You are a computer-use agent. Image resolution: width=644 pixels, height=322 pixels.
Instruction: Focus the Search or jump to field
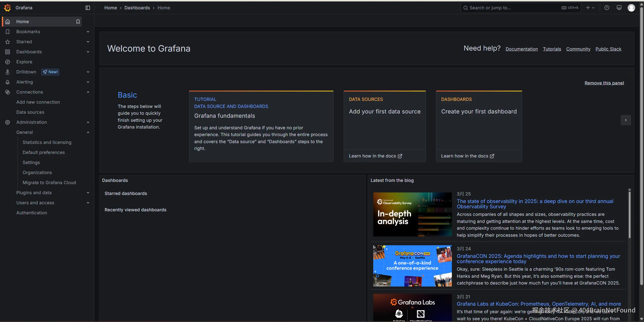click(x=521, y=8)
